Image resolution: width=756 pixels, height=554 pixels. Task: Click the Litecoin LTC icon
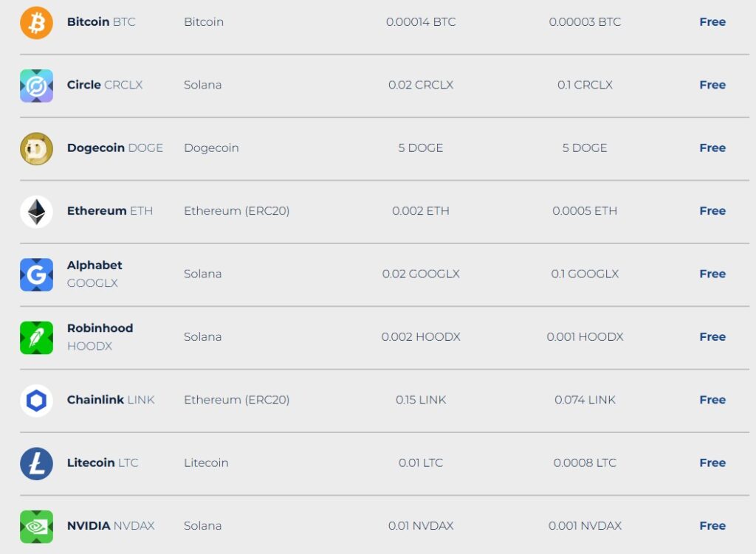35,463
